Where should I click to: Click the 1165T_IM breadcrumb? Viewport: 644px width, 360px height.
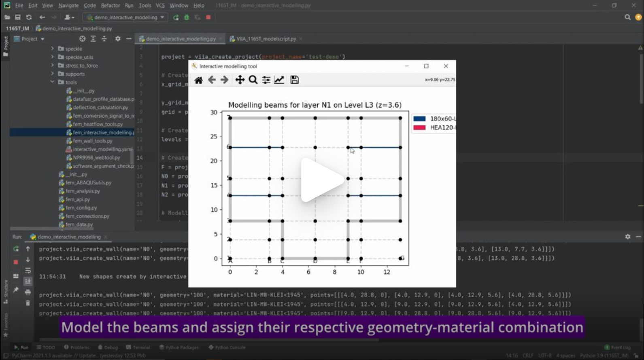click(17, 28)
